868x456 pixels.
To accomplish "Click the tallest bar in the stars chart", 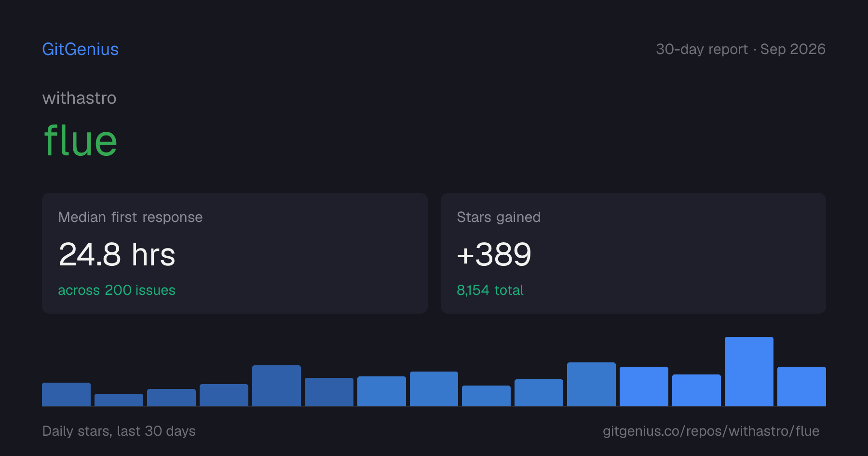I will [749, 372].
